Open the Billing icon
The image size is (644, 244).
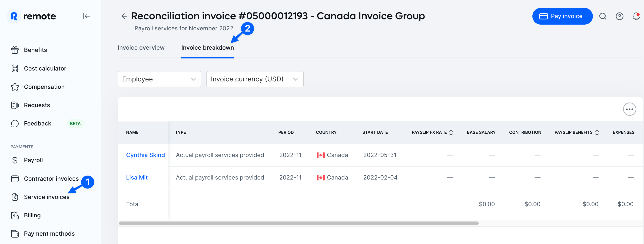[15, 215]
